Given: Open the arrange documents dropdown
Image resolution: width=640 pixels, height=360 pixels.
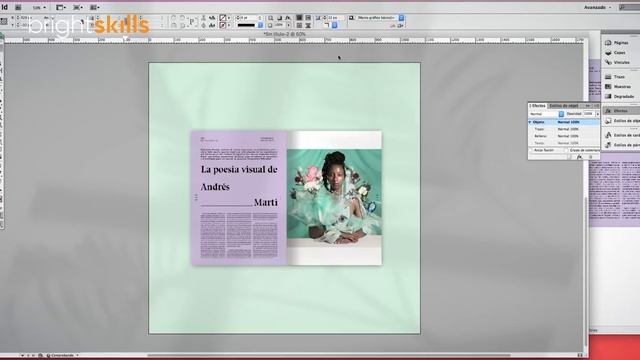Looking at the screenshot, I should (x=95, y=7).
